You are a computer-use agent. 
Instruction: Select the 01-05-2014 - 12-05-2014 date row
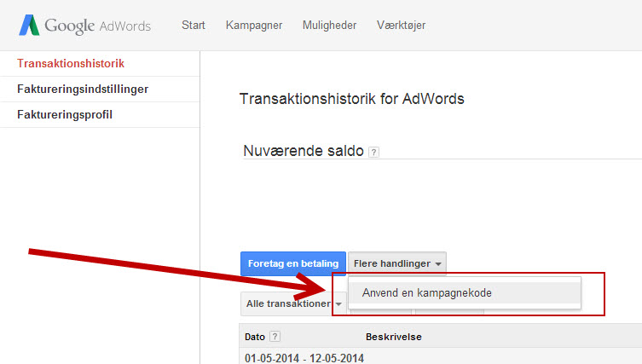click(304, 358)
